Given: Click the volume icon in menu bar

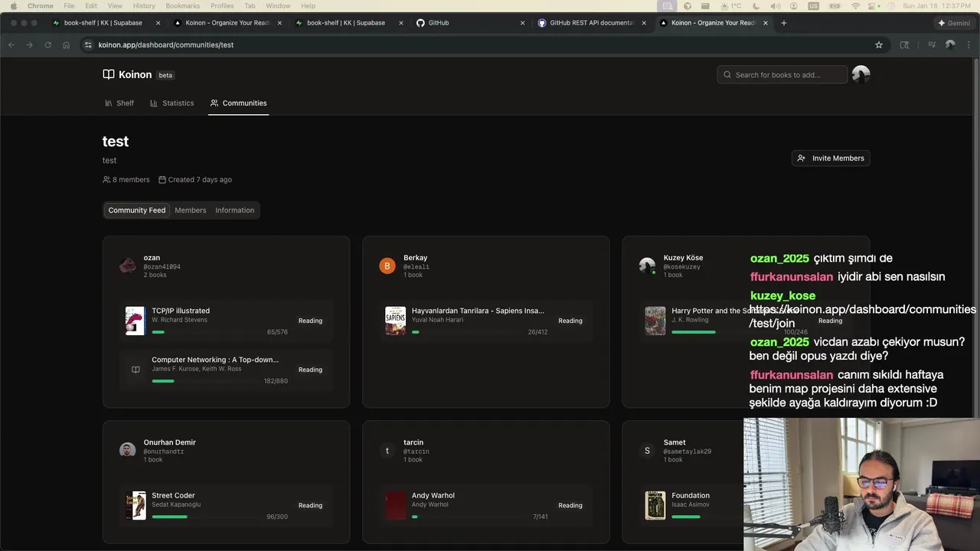Looking at the screenshot, I should point(775,5).
